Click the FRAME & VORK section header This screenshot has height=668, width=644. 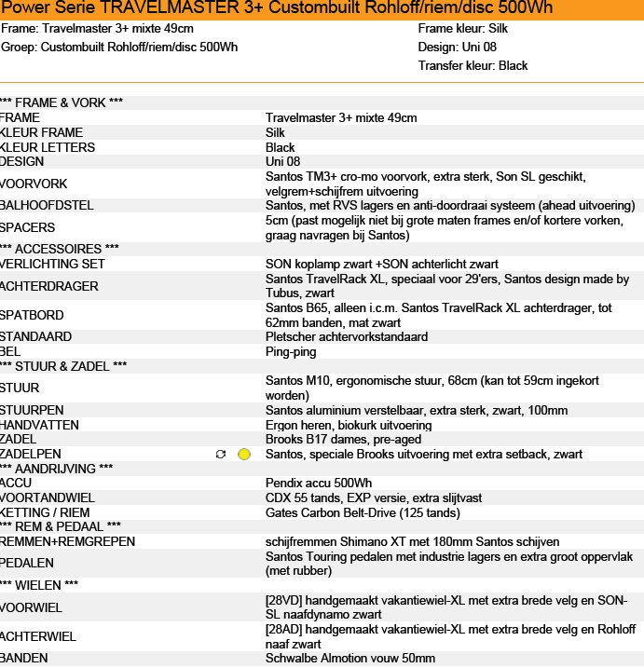click(x=62, y=102)
